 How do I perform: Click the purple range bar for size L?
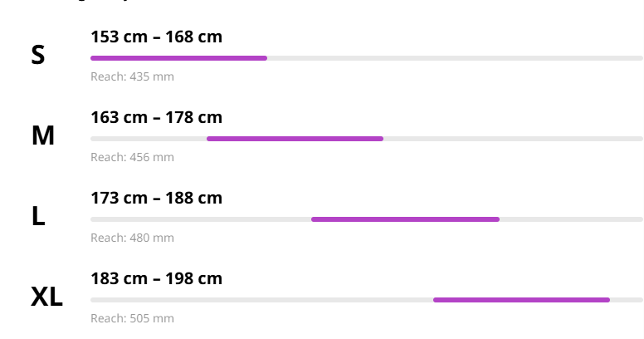click(x=405, y=219)
